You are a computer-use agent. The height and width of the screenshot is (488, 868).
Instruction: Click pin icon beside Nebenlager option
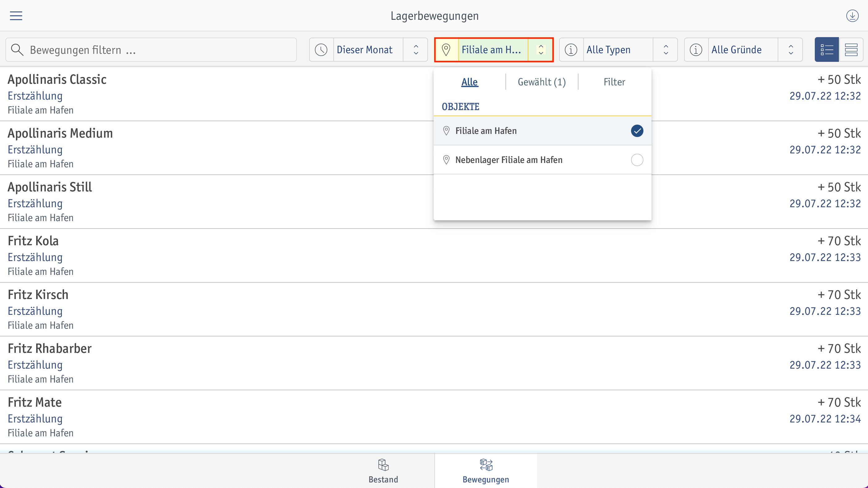tap(446, 160)
